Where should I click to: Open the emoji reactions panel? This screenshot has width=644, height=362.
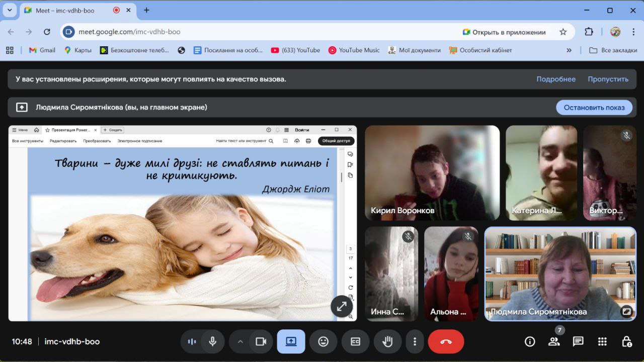[x=323, y=341]
